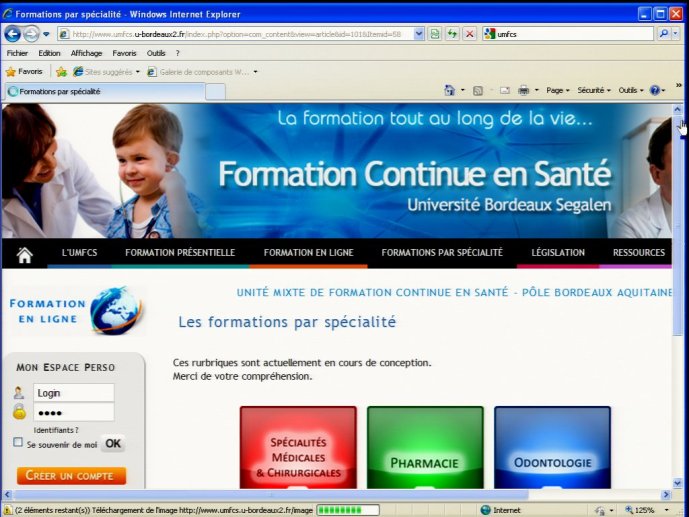689x517 pixels.
Task: Click the RSS feeds icon
Action: click(478, 90)
